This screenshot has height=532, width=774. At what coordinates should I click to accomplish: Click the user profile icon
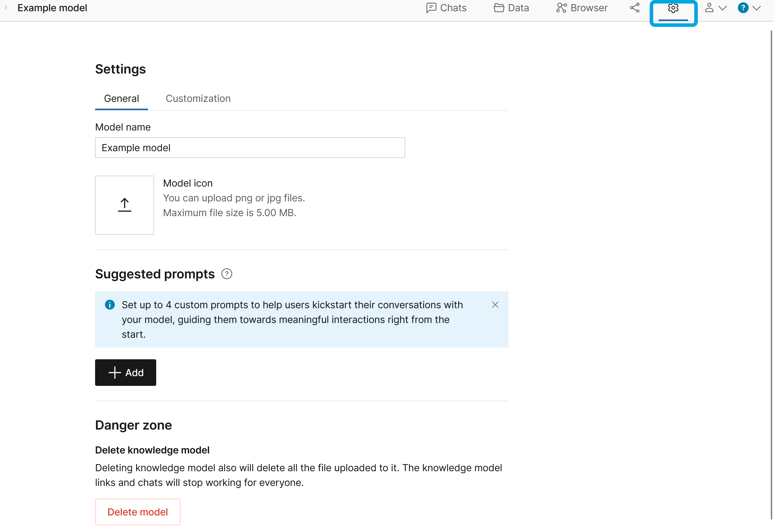pos(709,8)
